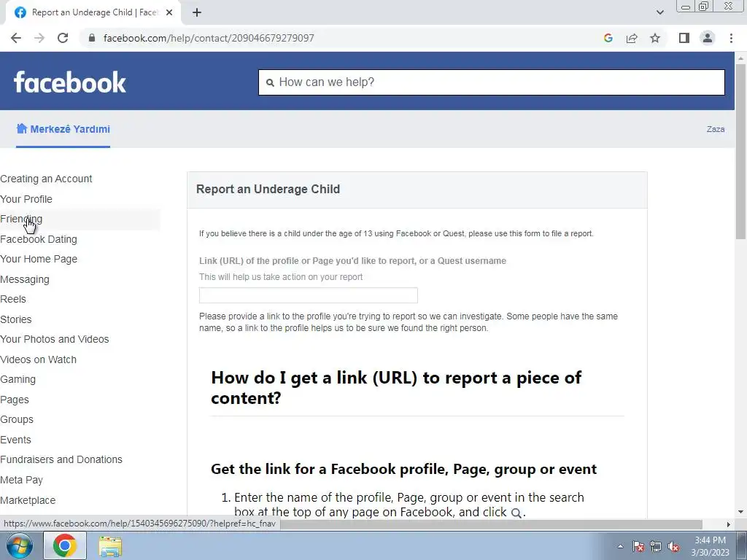The width and height of the screenshot is (747, 560).
Task: Select the Merkezê Yardımi tab
Action: [63, 129]
